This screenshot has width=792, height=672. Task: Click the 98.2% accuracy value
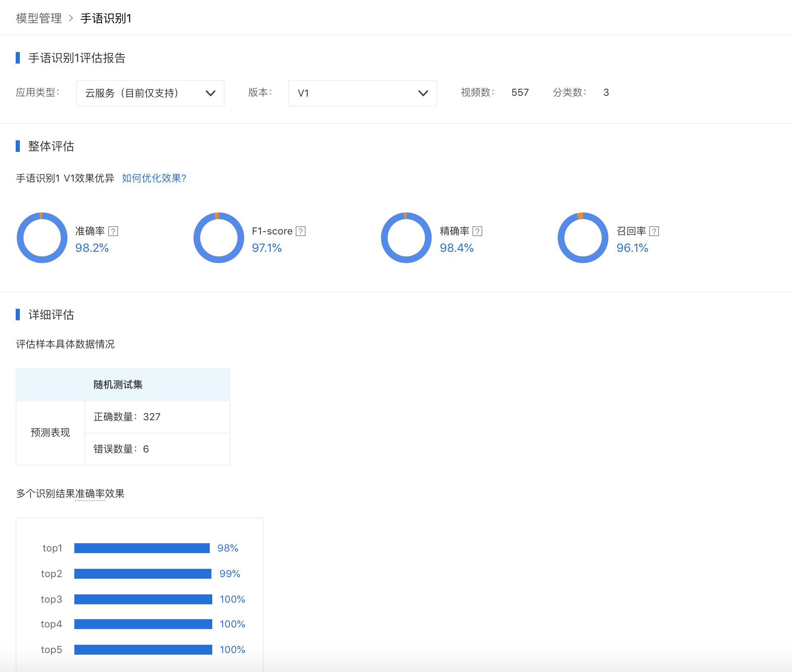[x=92, y=248]
